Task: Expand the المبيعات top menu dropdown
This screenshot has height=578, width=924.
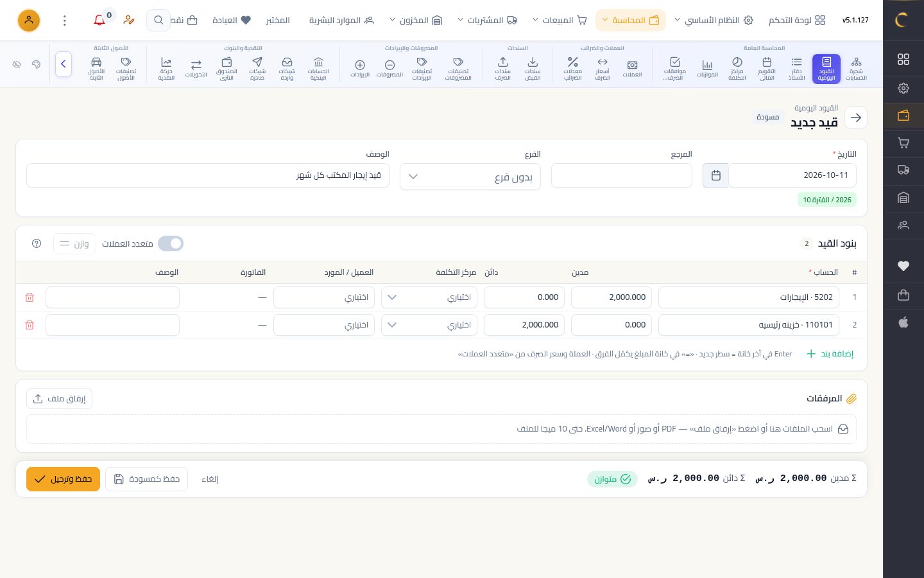Action: click(x=560, y=21)
